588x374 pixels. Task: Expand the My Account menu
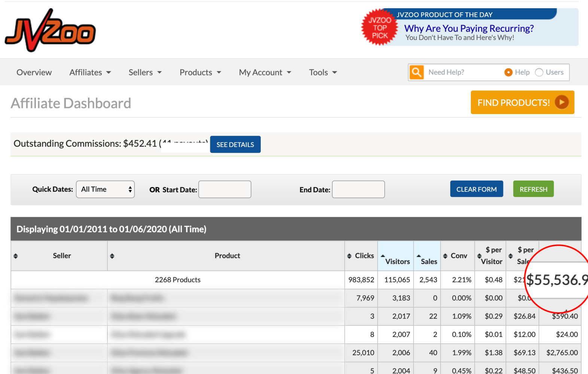265,72
